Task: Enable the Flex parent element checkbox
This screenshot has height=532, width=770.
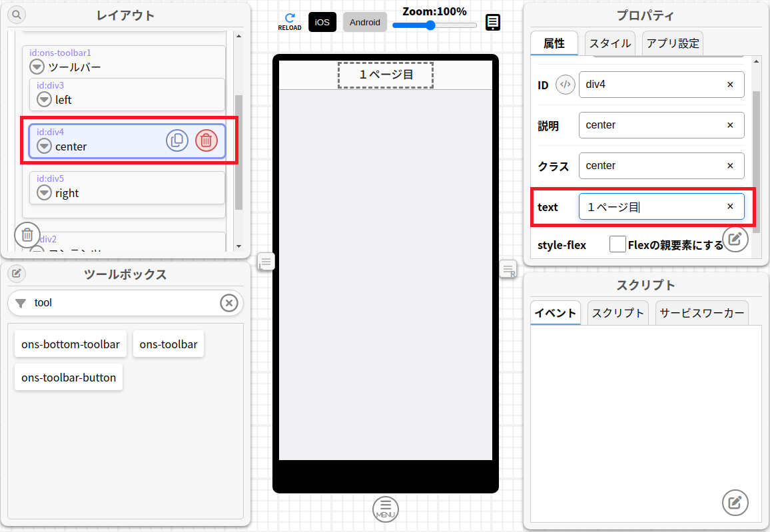Action: [617, 244]
